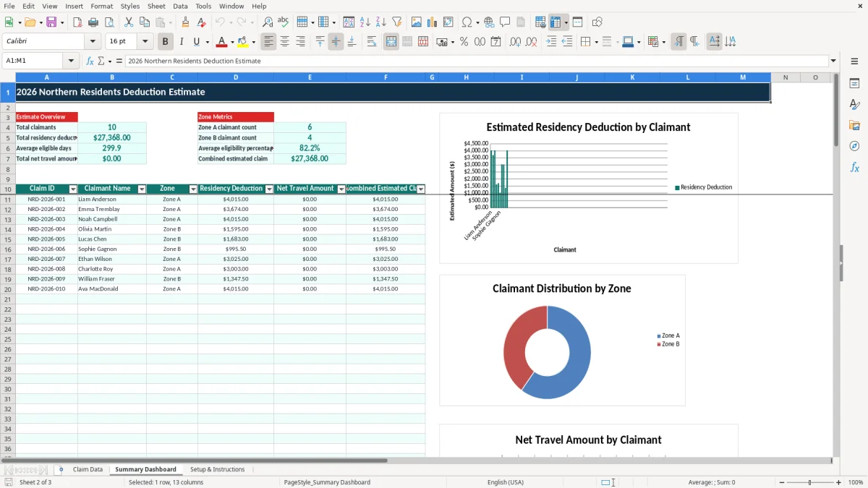Toggle Italic formatting
Viewport: 868px width, 488px height.
click(x=181, y=42)
